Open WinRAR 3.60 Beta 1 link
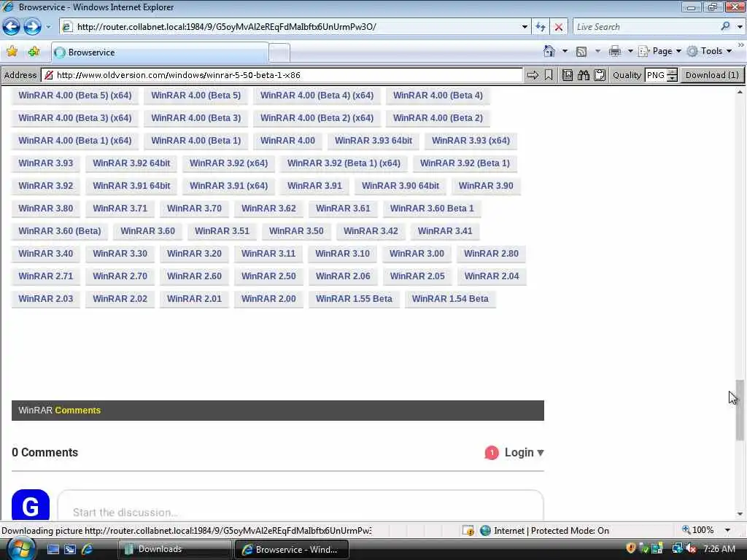This screenshot has height=560, width=747. (x=432, y=208)
